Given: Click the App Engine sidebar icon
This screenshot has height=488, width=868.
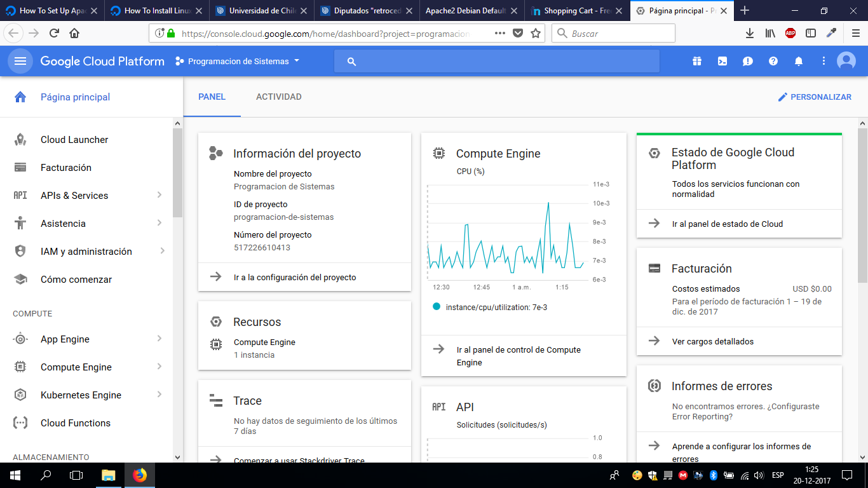Looking at the screenshot, I should point(20,339).
